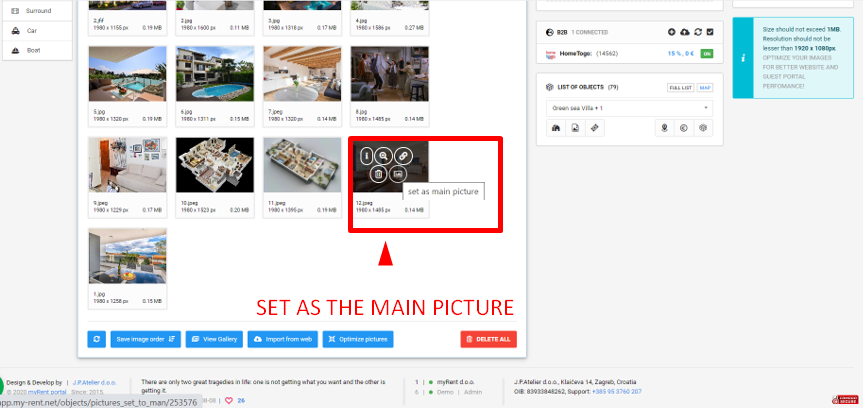863x408 pixels.
Task: Open the HomeTogo 15 %, 0 € commission link
Action: (681, 54)
